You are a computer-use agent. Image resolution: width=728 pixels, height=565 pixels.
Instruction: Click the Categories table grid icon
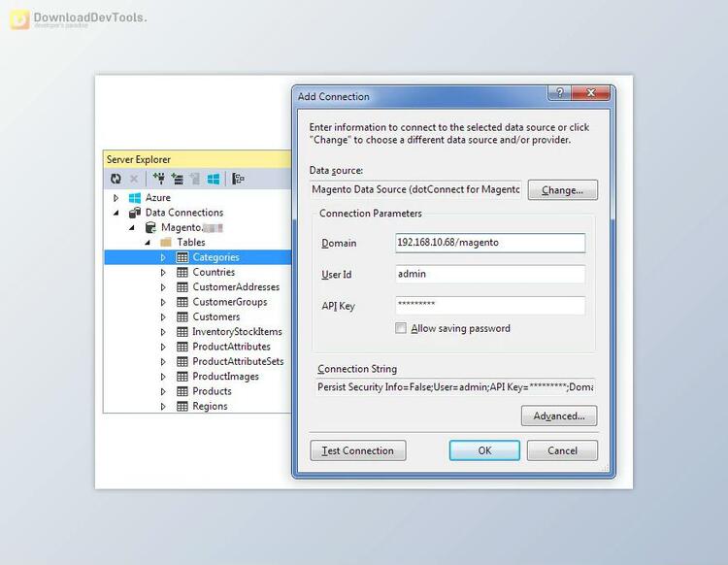(182, 257)
